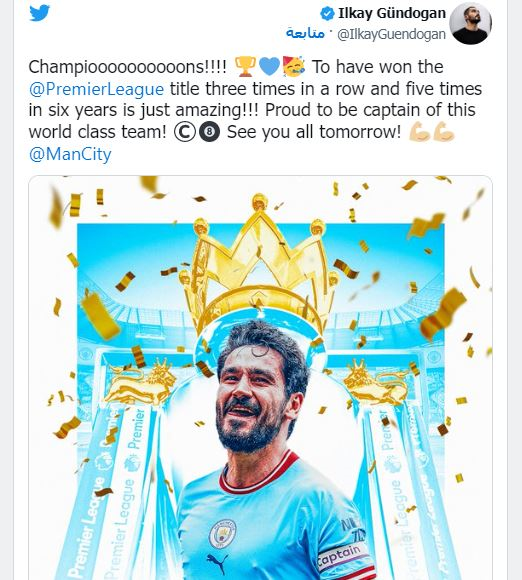Click the party face emoji

[x=294, y=66]
